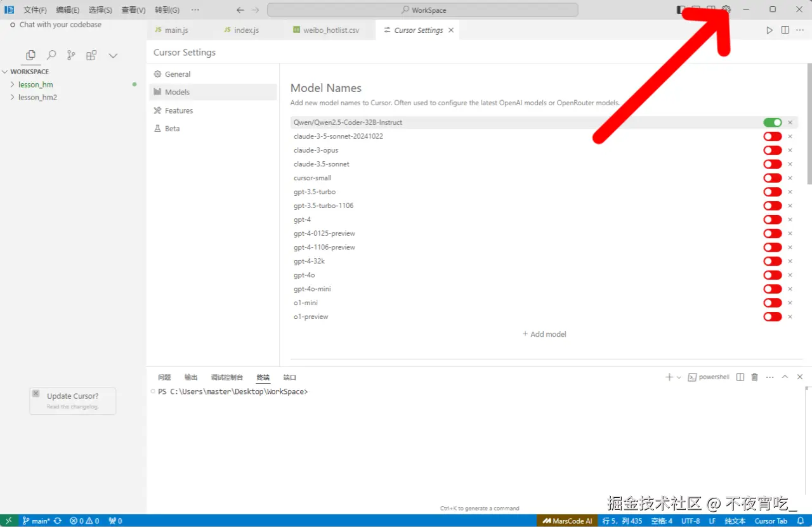
Task: Maximize the terminal panel with caret
Action: [x=785, y=377]
